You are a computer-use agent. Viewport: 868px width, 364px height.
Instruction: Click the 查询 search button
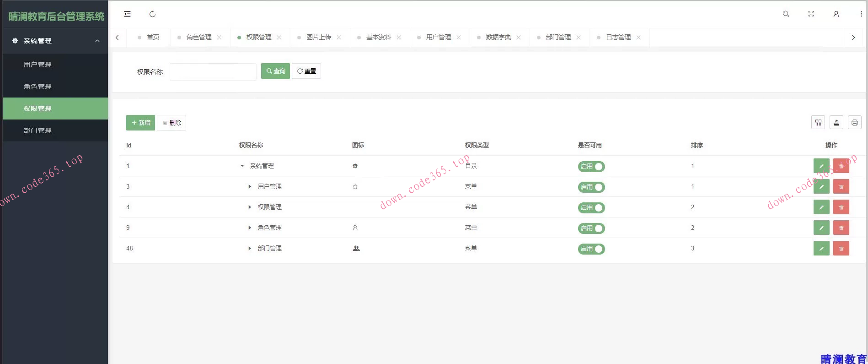click(275, 71)
